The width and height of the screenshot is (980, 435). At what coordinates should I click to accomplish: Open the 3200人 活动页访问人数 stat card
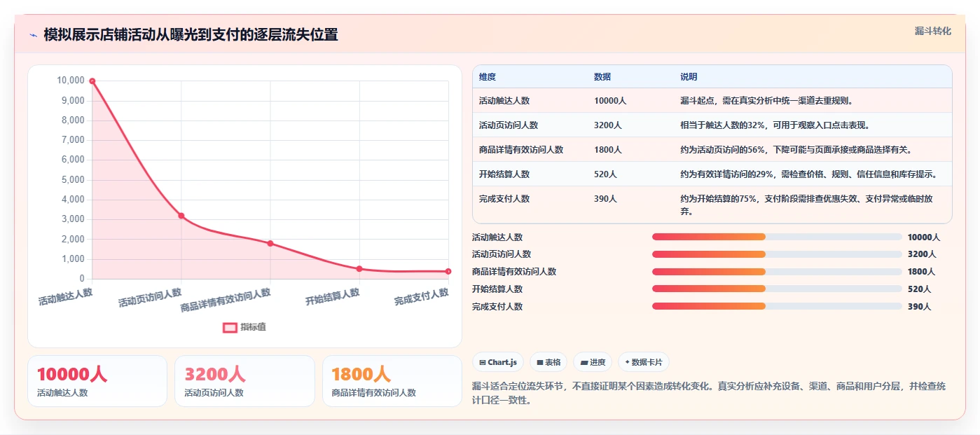[244, 381]
